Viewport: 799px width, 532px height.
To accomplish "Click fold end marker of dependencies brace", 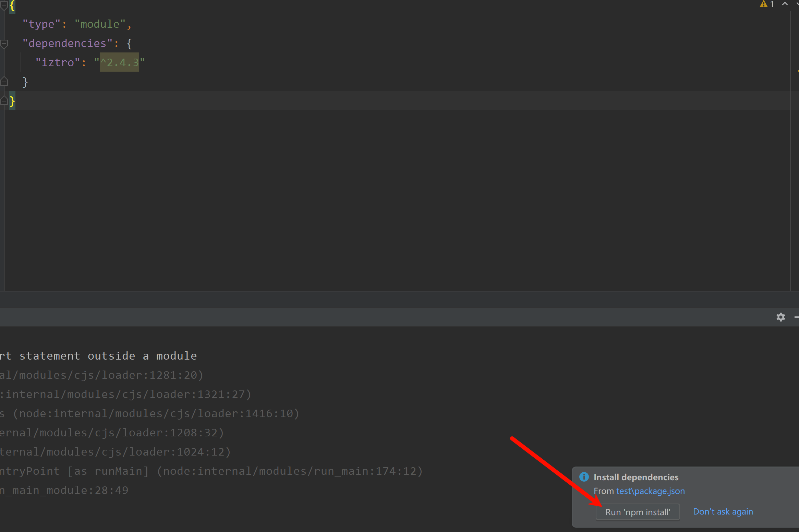I will point(4,82).
